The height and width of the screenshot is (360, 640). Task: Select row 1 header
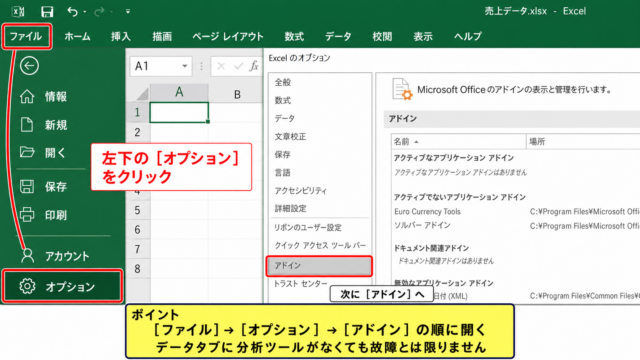[138, 112]
